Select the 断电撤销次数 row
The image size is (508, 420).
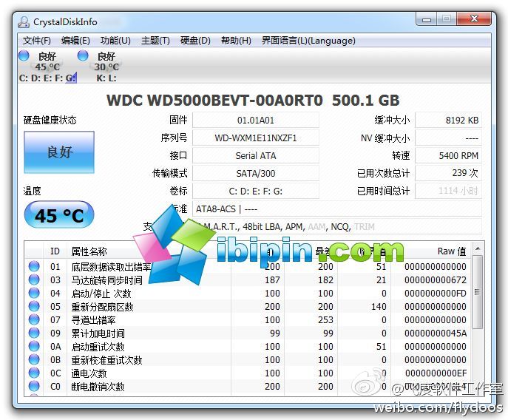point(248,386)
